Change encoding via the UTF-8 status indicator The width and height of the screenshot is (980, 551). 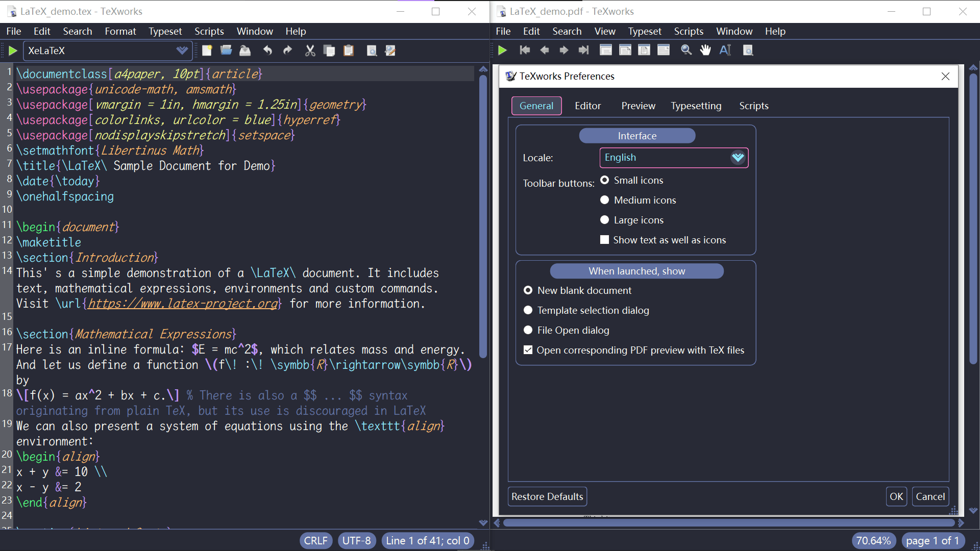click(x=357, y=540)
